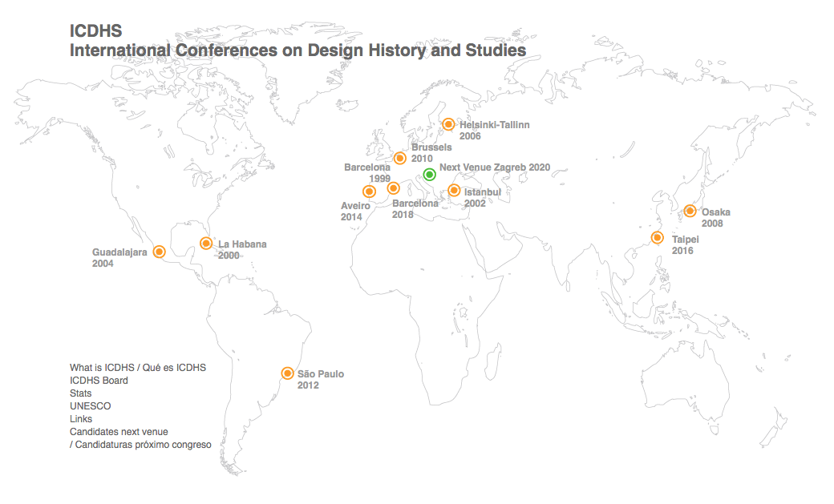Select the Taipei 2016 map marker
The image size is (834, 504).
[x=657, y=237]
